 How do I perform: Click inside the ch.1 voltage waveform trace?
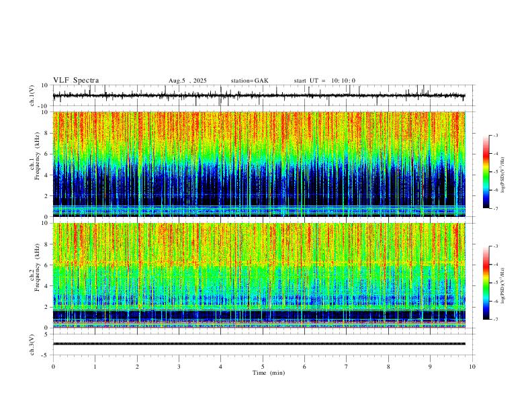tap(259, 95)
